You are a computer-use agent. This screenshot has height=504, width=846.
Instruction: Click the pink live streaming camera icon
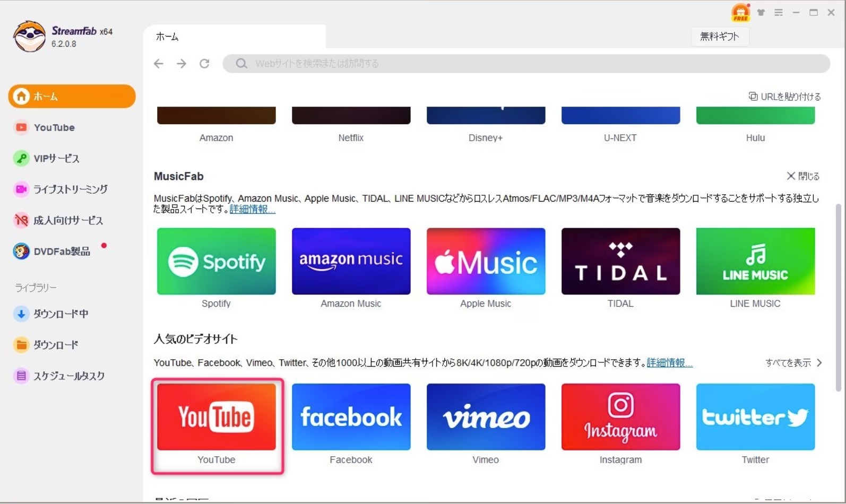point(21,189)
